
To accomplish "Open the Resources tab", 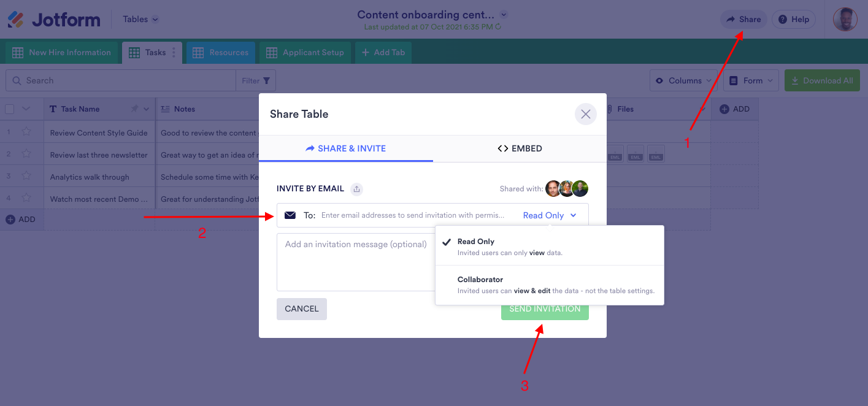I will [x=221, y=53].
